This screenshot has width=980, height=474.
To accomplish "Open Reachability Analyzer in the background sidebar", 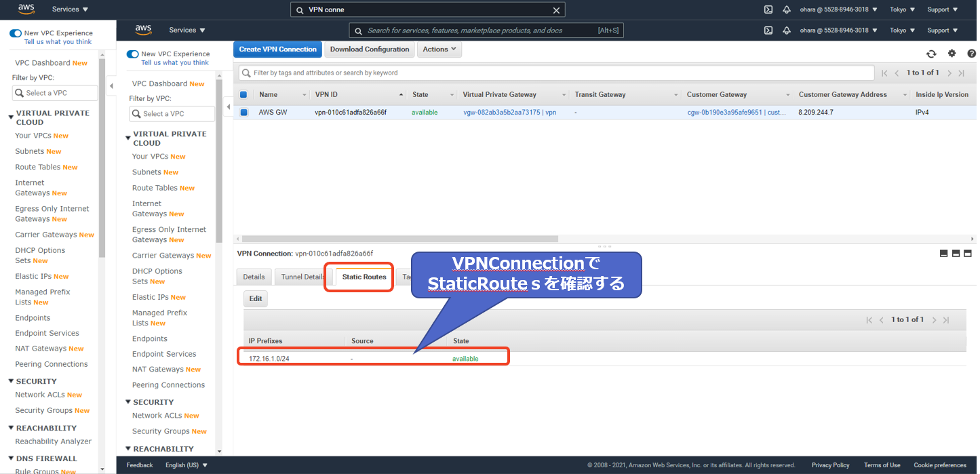I will 53,441.
